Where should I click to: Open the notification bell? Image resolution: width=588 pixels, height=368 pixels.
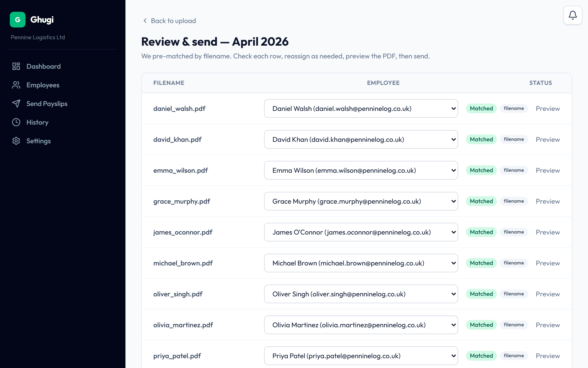[573, 15]
